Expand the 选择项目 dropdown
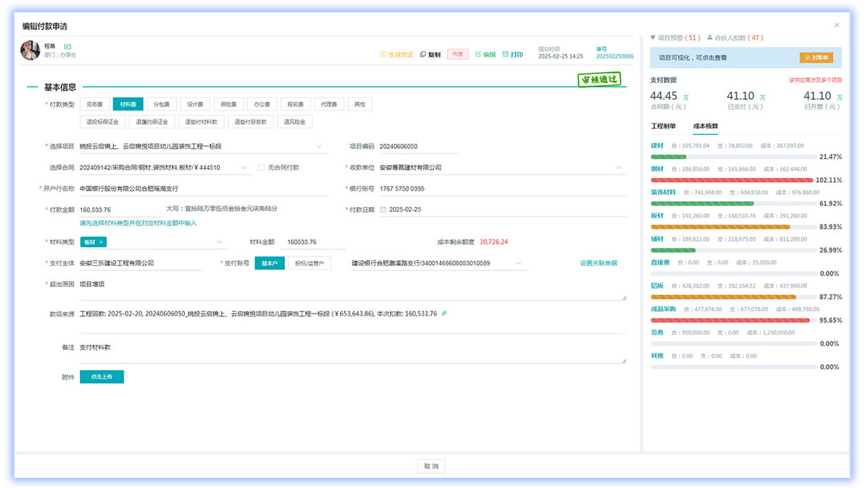 tap(320, 147)
